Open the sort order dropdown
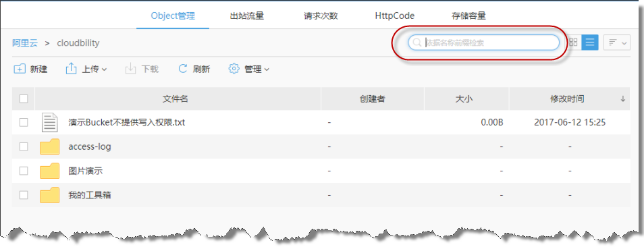 (617, 43)
